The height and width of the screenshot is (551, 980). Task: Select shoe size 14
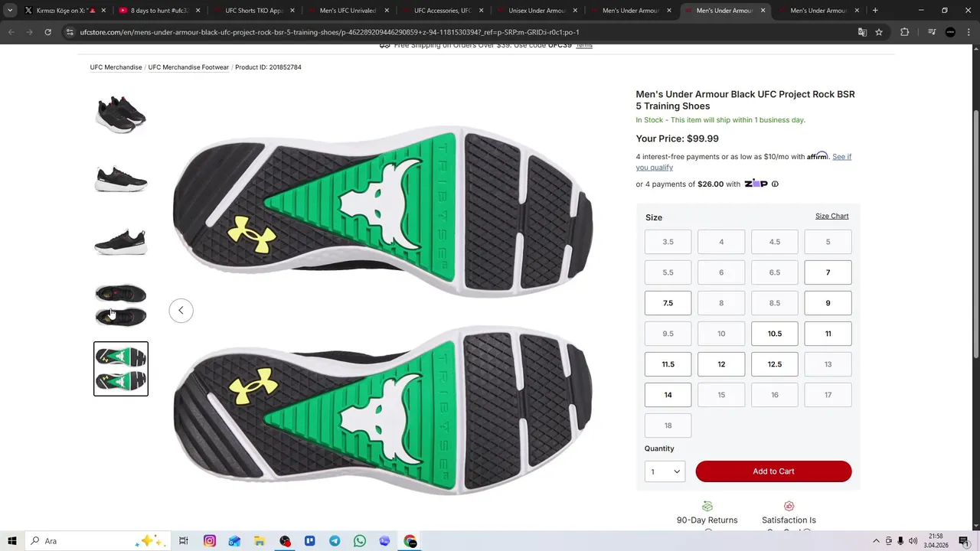point(668,395)
